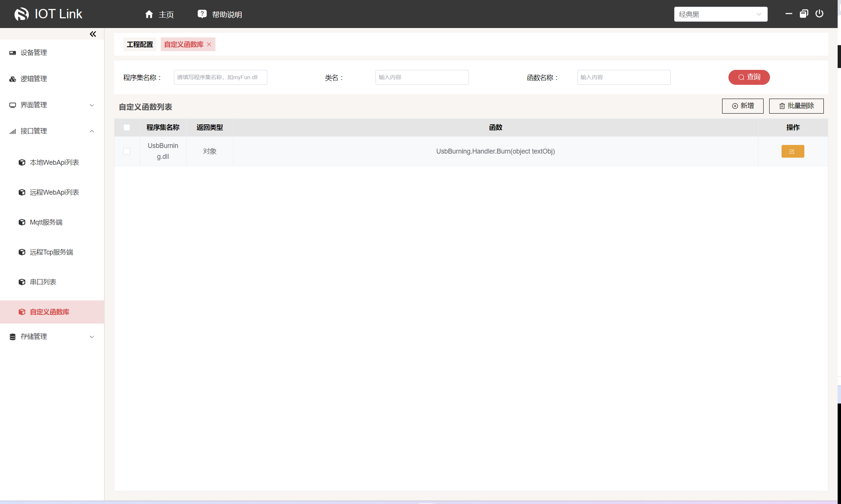Click the red 查询 search button
Viewport: 841px width, 504px height.
[x=749, y=77]
